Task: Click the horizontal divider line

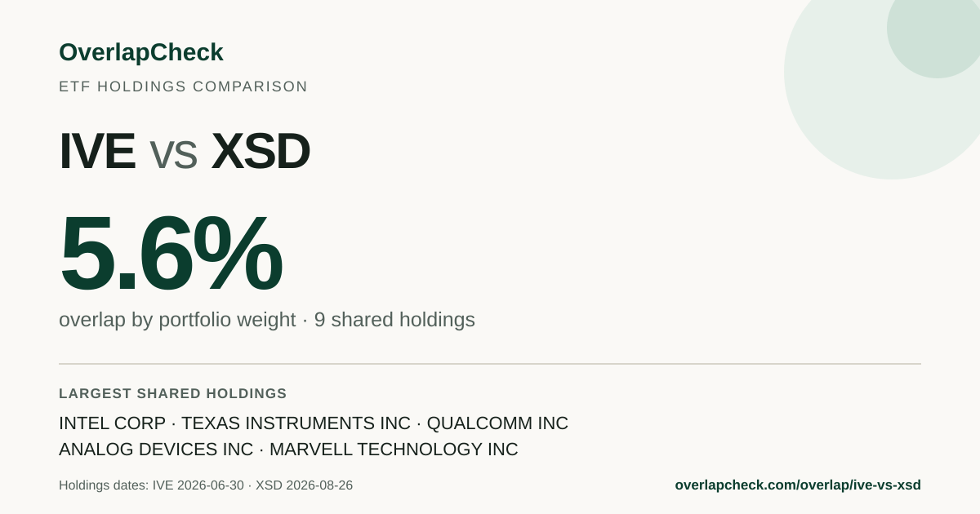Action: pyautogui.click(x=490, y=364)
